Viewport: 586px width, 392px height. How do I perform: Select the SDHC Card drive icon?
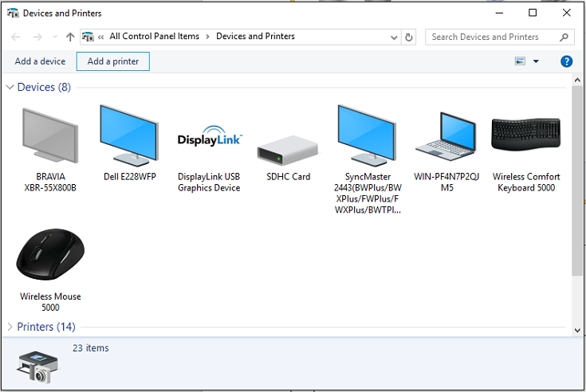pyautogui.click(x=288, y=150)
